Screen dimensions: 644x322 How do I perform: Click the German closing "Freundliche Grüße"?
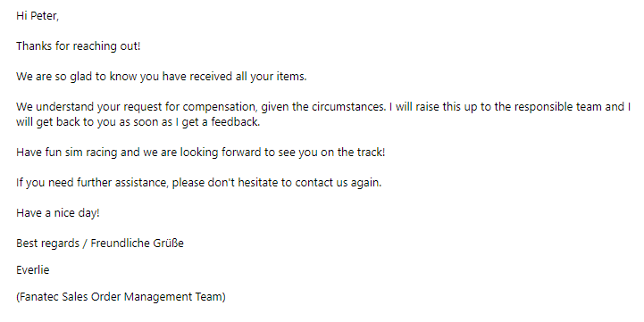point(138,244)
